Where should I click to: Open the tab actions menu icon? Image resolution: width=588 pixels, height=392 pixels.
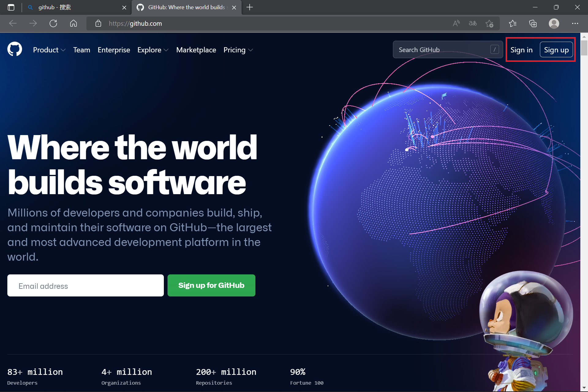tap(11, 7)
